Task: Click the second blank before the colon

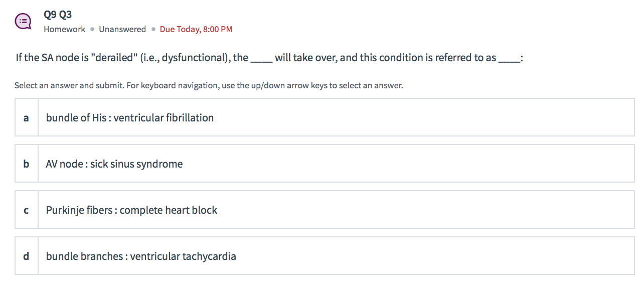Action: click(509, 59)
